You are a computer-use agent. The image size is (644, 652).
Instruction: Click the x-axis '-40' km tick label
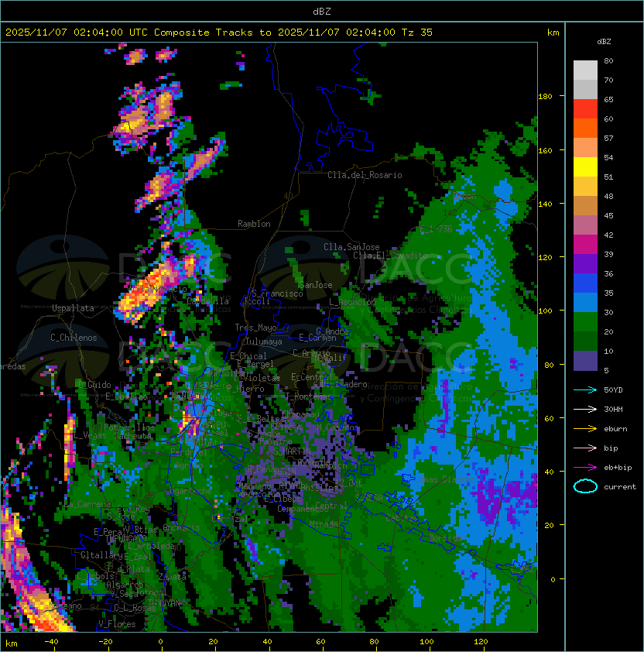coord(51,641)
